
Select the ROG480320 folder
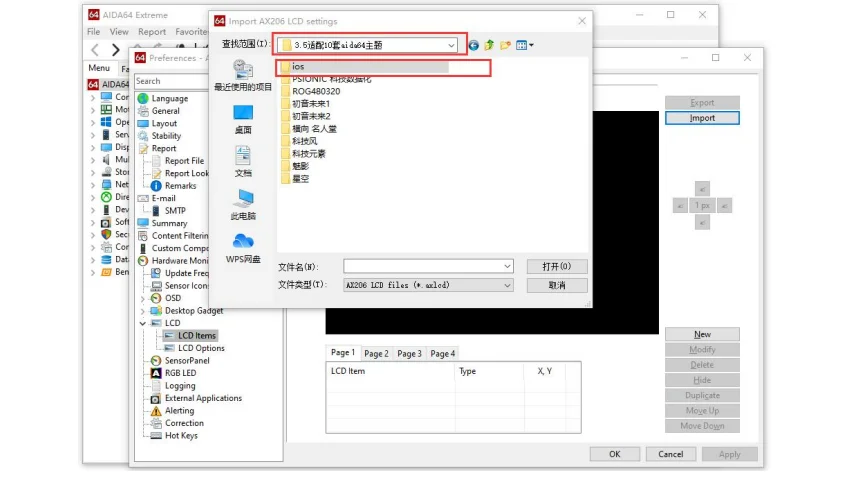coord(310,91)
